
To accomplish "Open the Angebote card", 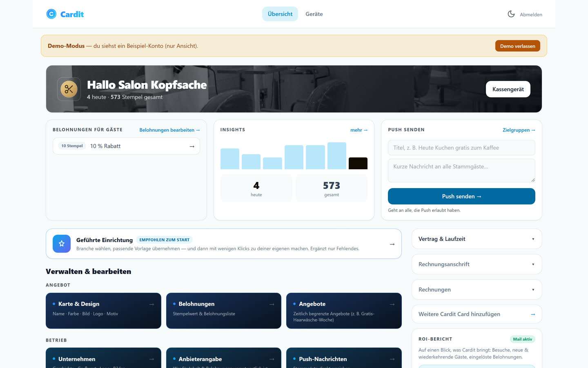I will [344, 311].
